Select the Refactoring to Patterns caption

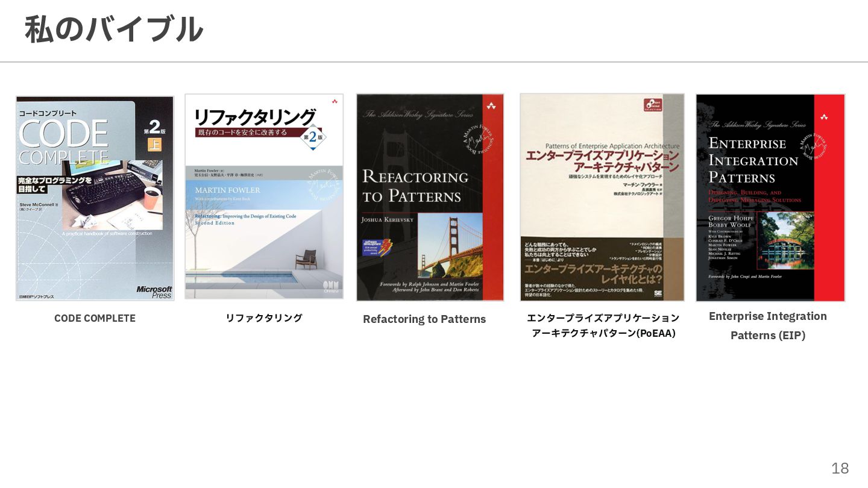424,319
